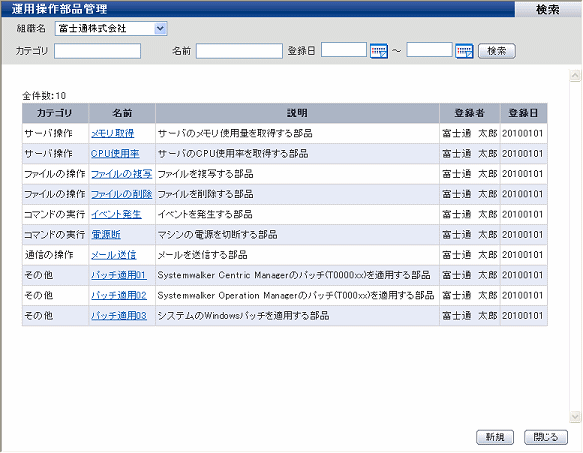Open the CPU使用率 link
The width and height of the screenshot is (583, 453).
pos(115,154)
